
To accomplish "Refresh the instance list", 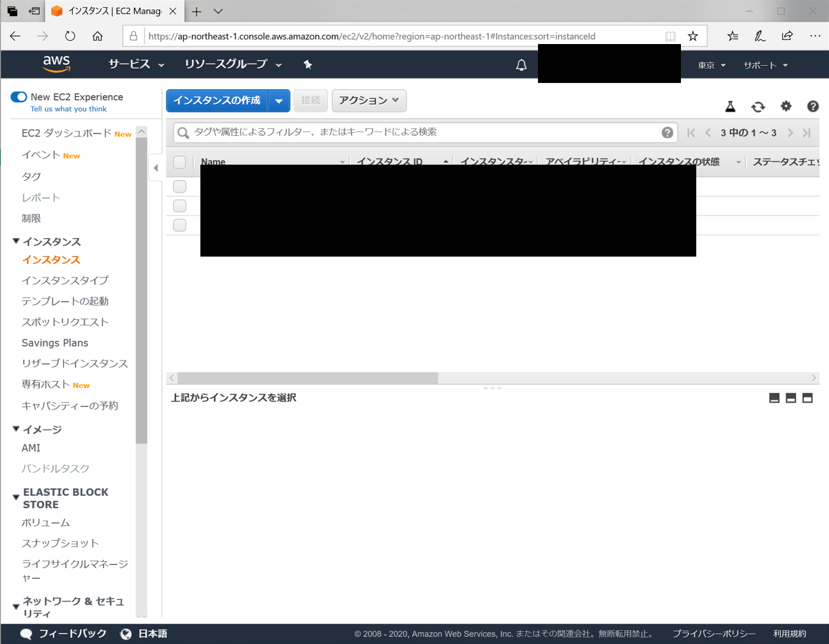I will 758,107.
